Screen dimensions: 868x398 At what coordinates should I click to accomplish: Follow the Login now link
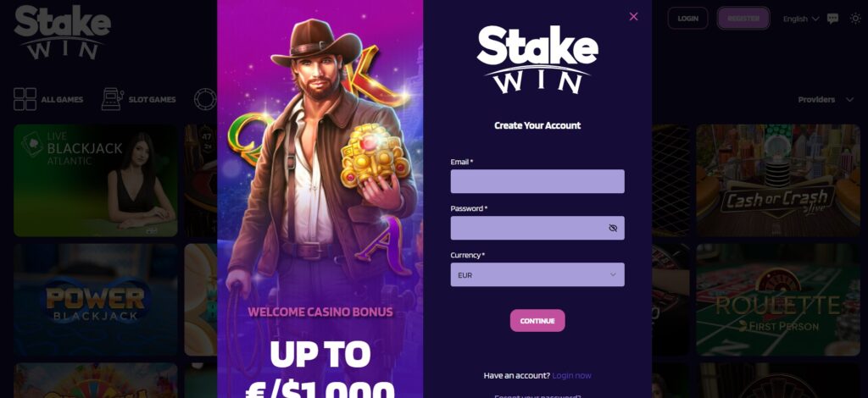[x=571, y=375]
